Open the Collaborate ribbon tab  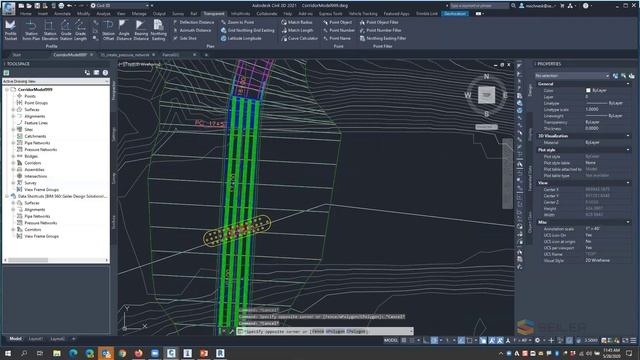(x=267, y=14)
